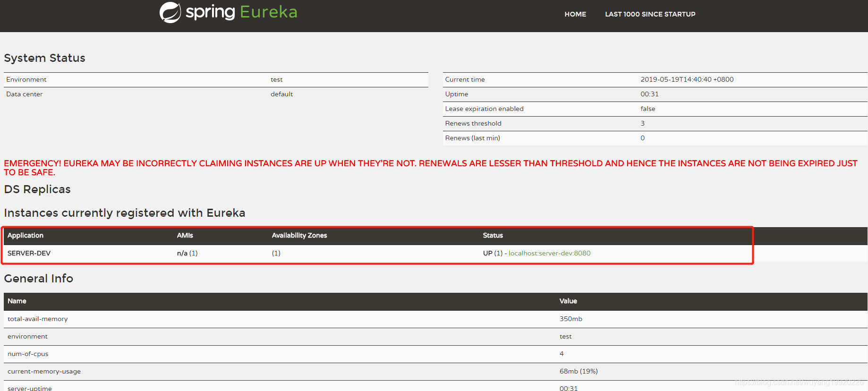Click the Uptime label
Viewport: 868px width, 391px height.
[457, 94]
